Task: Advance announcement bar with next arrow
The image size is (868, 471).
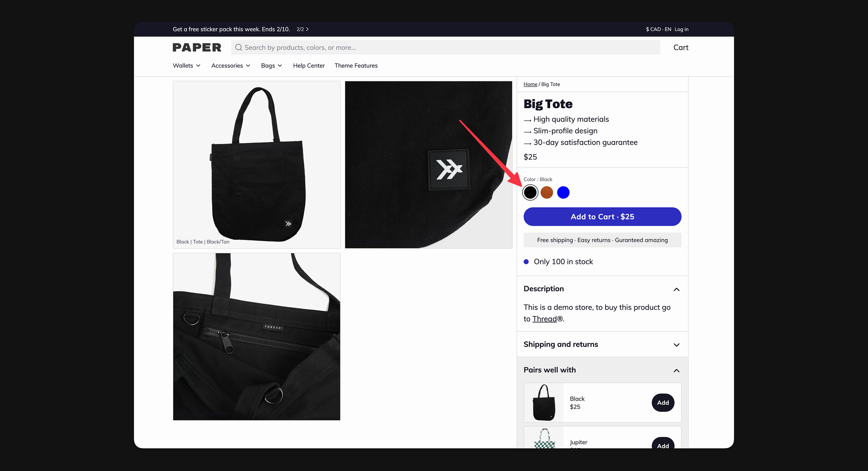Action: [307, 29]
